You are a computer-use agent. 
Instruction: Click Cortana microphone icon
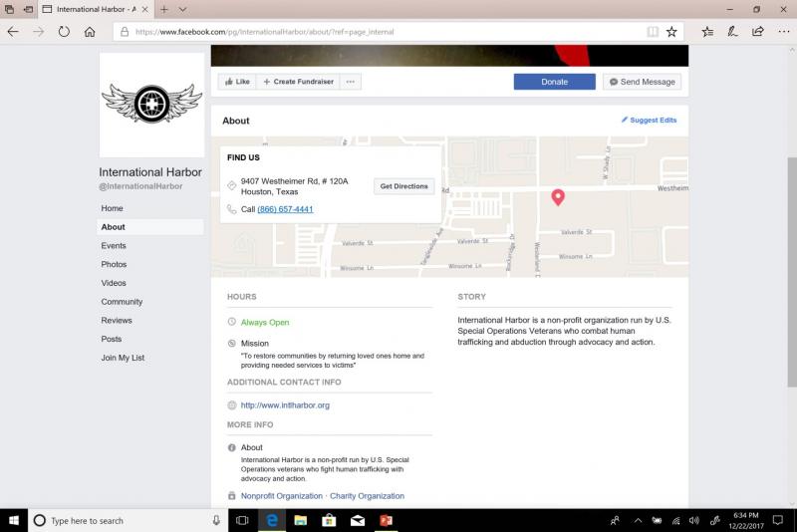pyautogui.click(x=216, y=520)
